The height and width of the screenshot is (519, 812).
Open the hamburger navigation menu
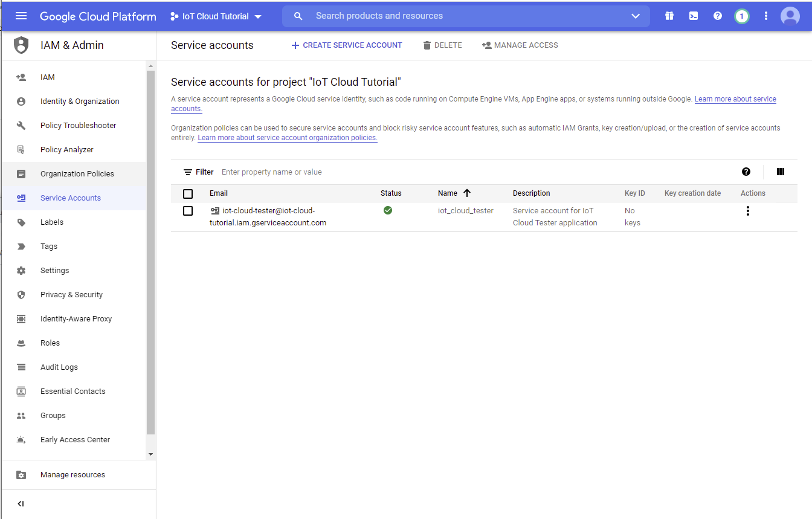pos(21,16)
